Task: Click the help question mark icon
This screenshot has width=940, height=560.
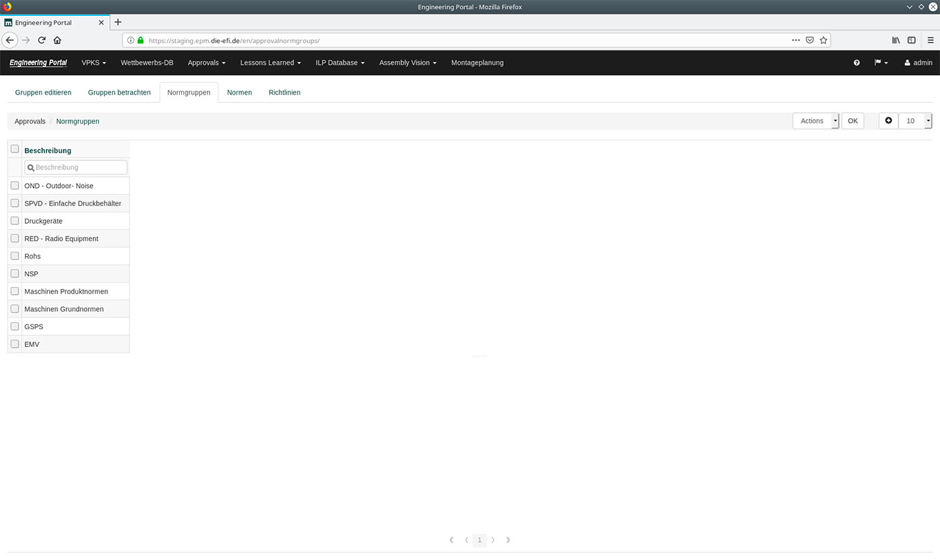Action: click(x=856, y=63)
